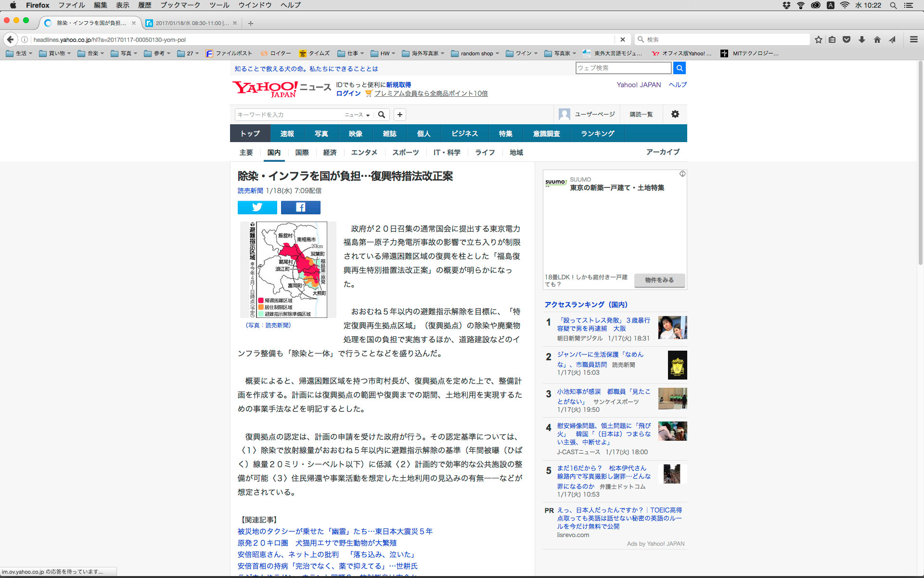The image size is (924, 578).
Task: Expand the ニュース search category dropdown
Action: pyautogui.click(x=357, y=115)
